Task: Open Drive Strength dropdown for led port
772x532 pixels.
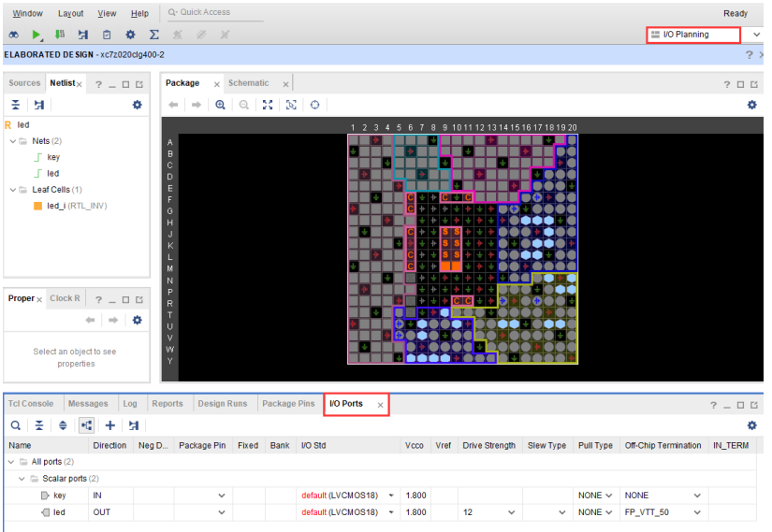Action: [511, 512]
